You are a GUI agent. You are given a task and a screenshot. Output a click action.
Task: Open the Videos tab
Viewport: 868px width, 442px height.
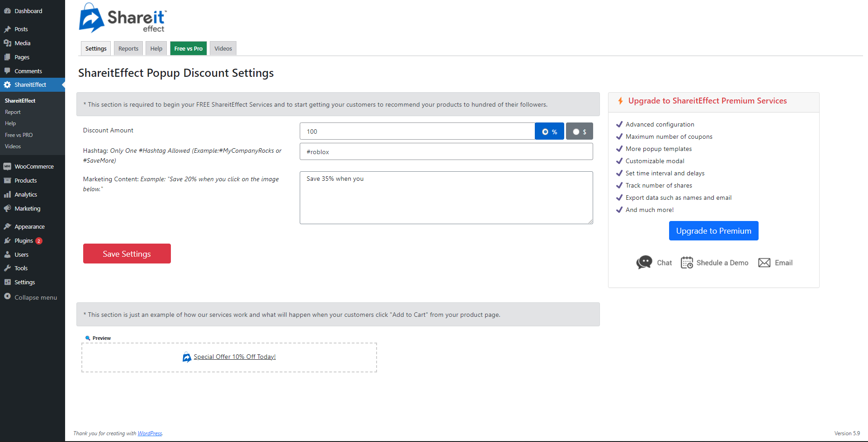[x=223, y=48]
